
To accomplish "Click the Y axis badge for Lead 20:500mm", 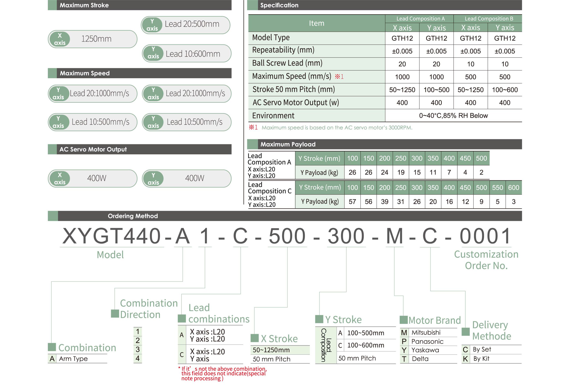I will pos(152,25).
